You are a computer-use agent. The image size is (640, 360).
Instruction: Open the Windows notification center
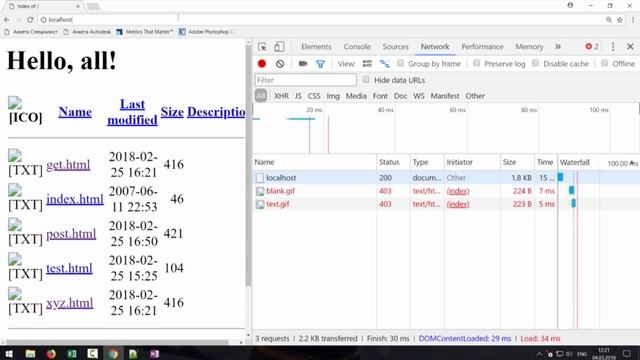[x=627, y=353]
